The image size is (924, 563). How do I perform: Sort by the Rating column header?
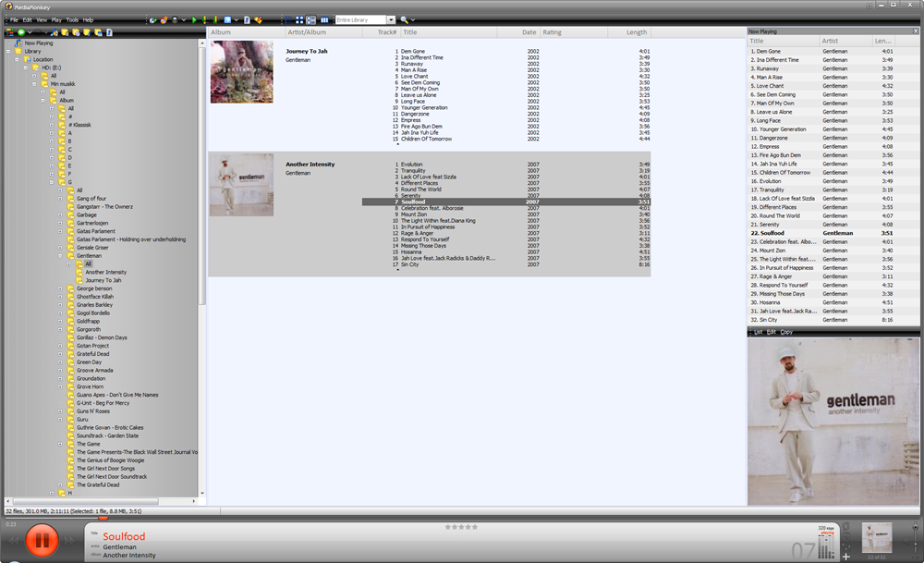tap(574, 32)
